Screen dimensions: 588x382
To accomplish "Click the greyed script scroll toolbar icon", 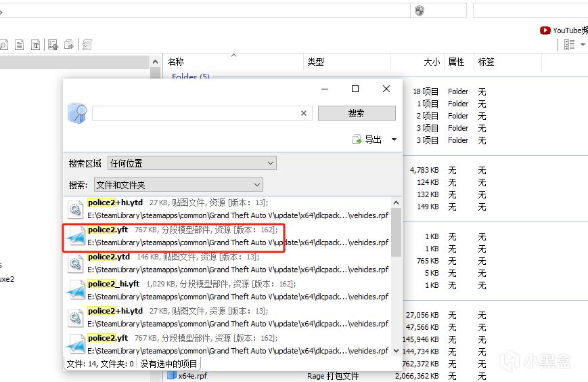I will [87, 45].
